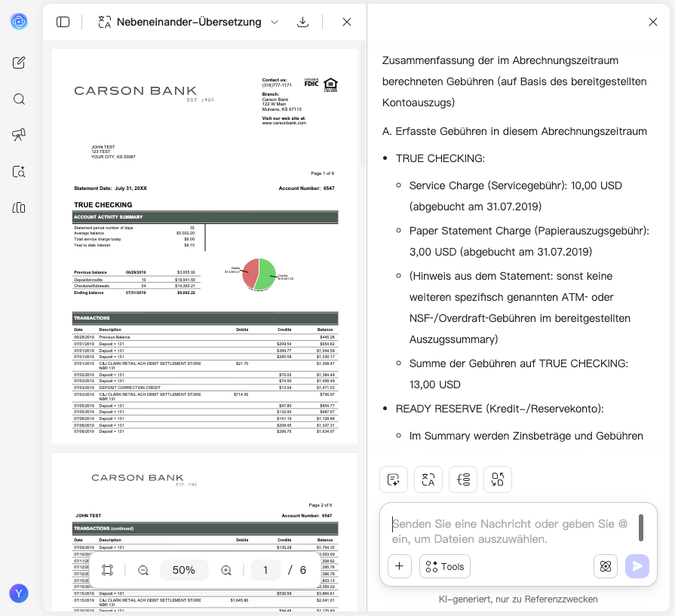Click 'Page 1 of 6' label
Image resolution: width=675 pixels, height=616 pixels.
pyautogui.click(x=323, y=173)
